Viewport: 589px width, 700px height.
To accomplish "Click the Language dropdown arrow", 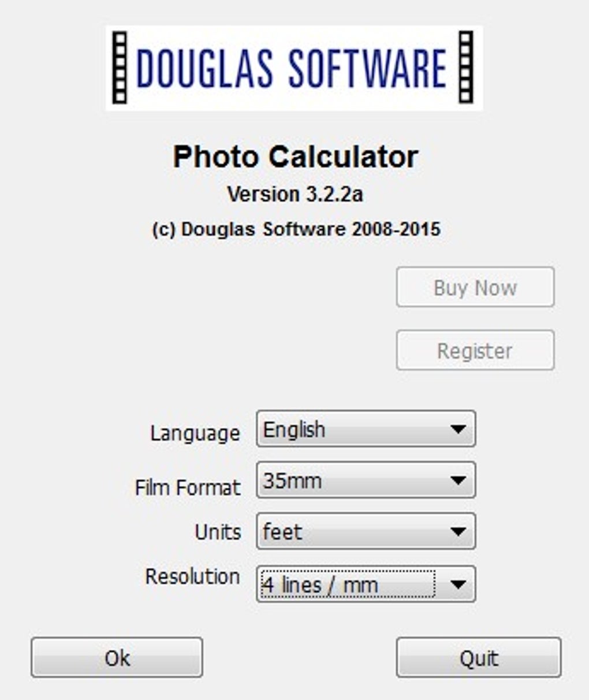I will click(x=459, y=429).
